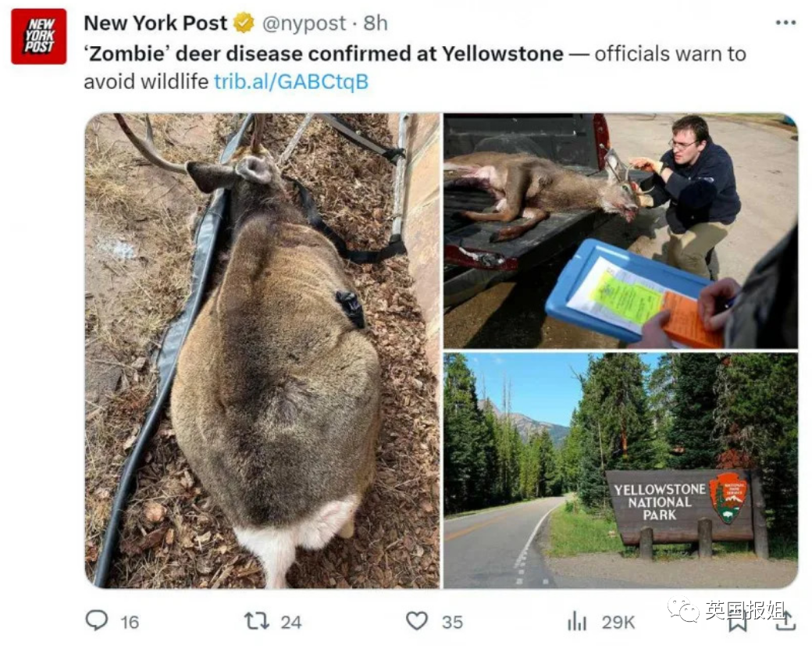Click the reply speech-bubble icon
Image resolution: width=812 pixels, height=646 pixels.
[x=97, y=621]
